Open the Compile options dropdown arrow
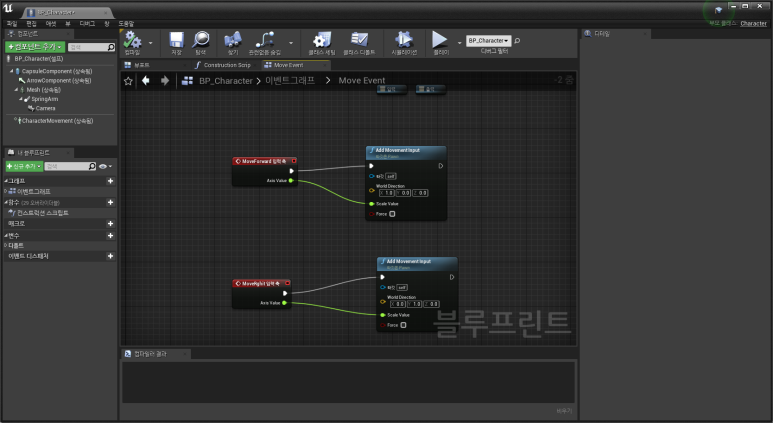Viewport: 773px width, 423px height. click(150, 43)
